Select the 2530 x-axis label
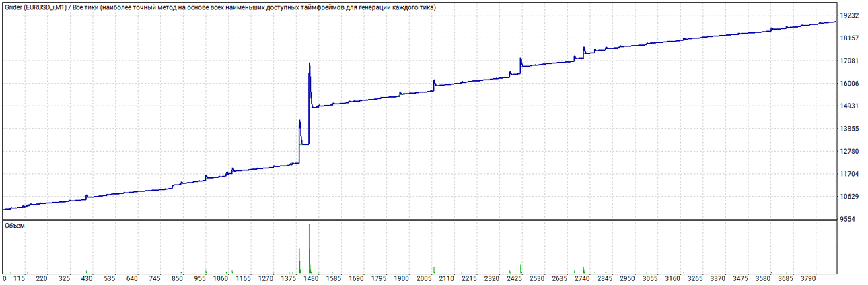The width and height of the screenshot is (868, 285). coord(537,278)
